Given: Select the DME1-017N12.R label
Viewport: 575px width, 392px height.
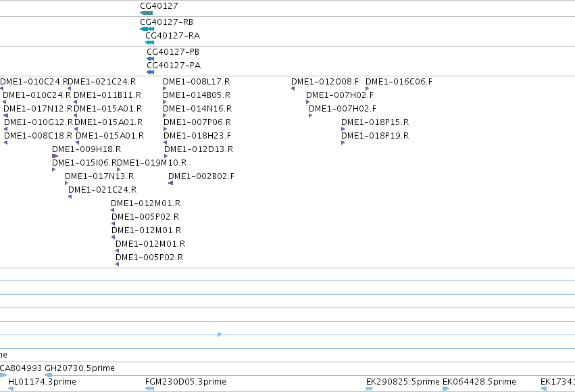Looking at the screenshot, I should pos(38,109).
